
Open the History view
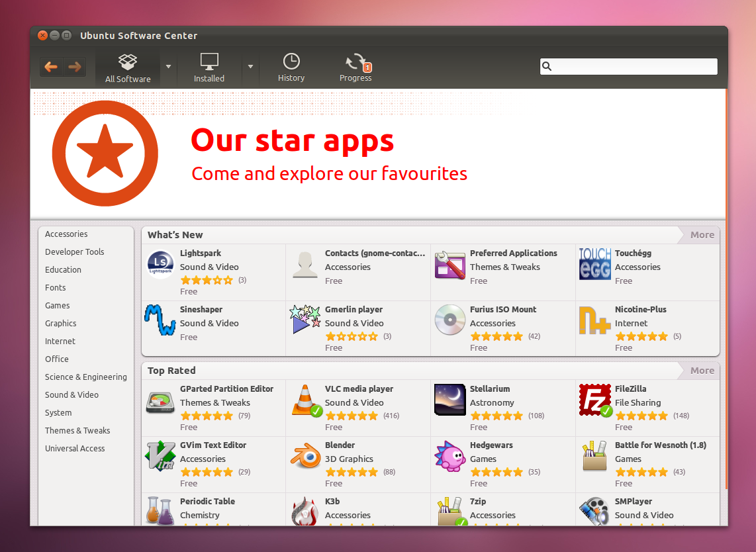tap(291, 67)
